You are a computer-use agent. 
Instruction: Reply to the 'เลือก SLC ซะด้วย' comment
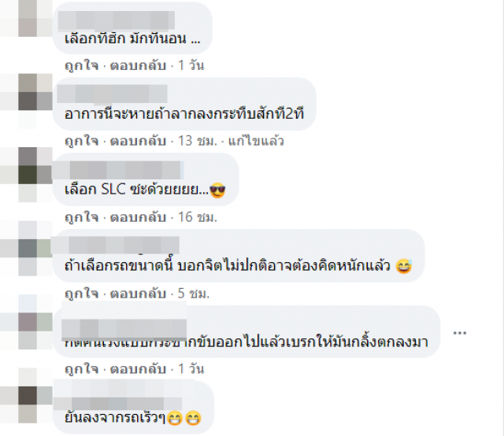[138, 217]
